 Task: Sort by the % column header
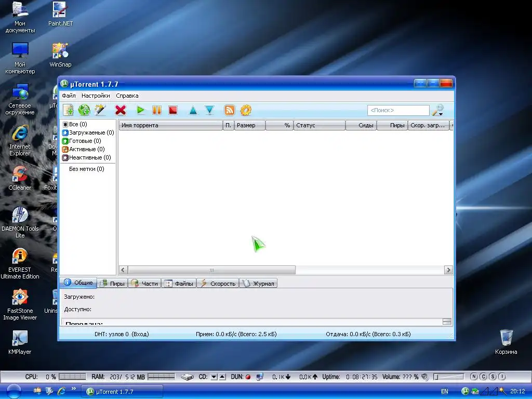point(279,125)
